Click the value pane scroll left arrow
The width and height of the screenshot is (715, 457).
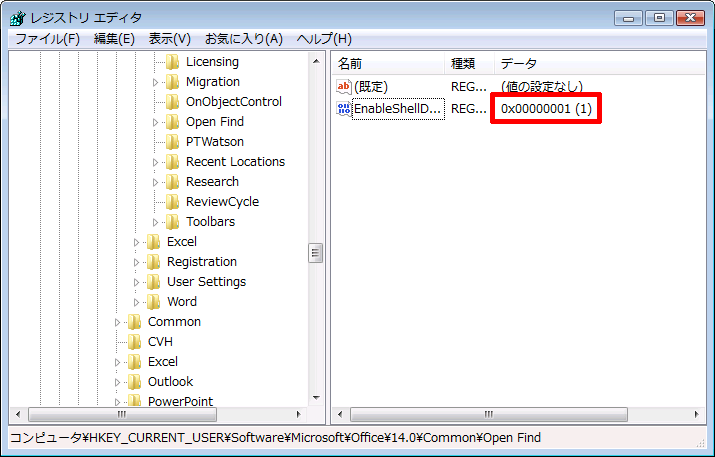(340, 414)
